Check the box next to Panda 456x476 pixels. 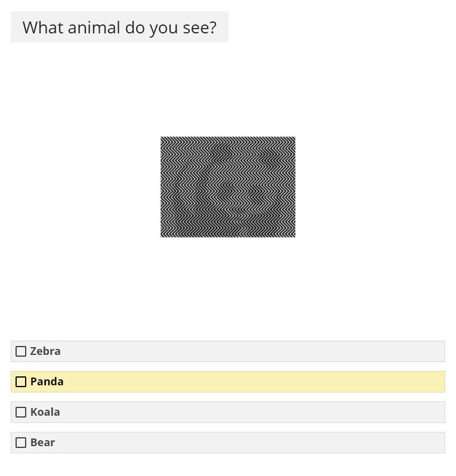(21, 382)
